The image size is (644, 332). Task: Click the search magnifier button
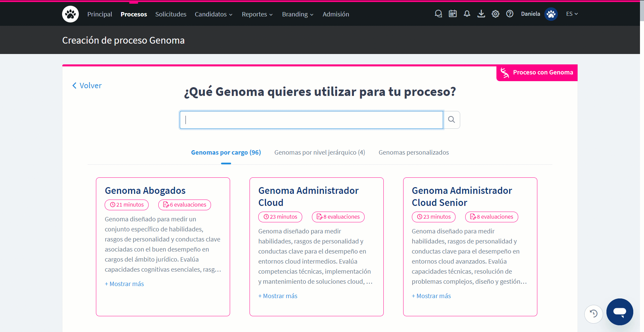pos(451,120)
